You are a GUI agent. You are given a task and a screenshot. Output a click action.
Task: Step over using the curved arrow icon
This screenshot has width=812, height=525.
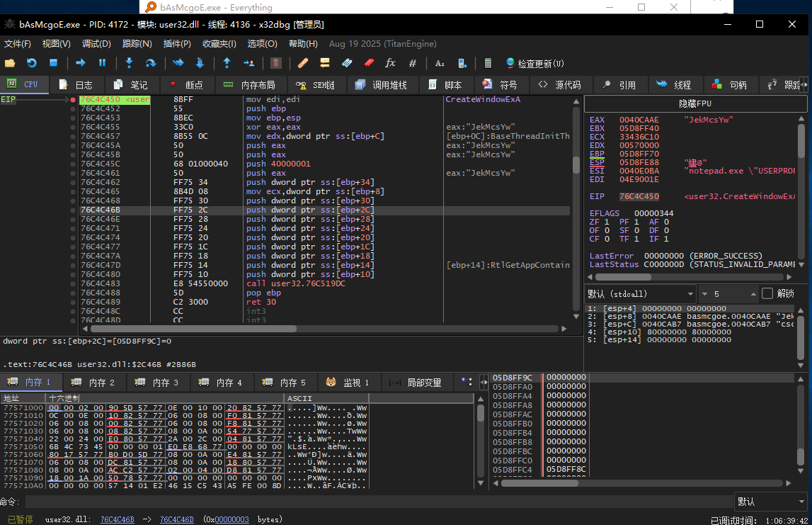point(151,63)
